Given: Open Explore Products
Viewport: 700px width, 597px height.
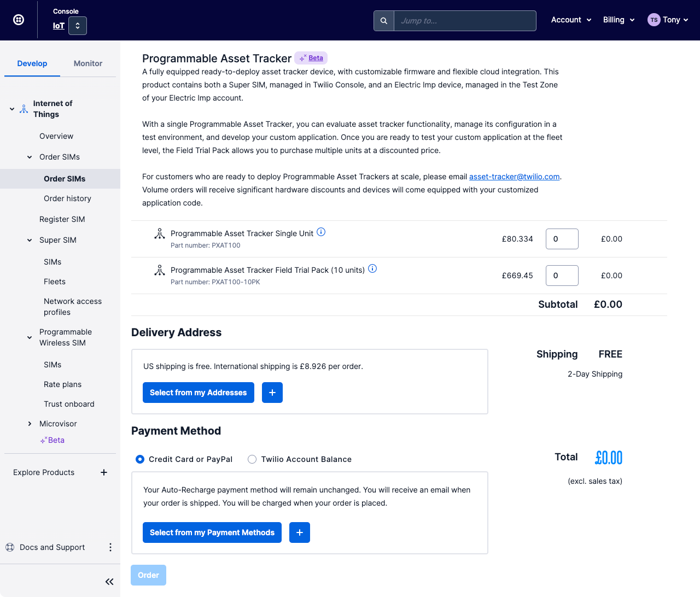Looking at the screenshot, I should [x=44, y=472].
